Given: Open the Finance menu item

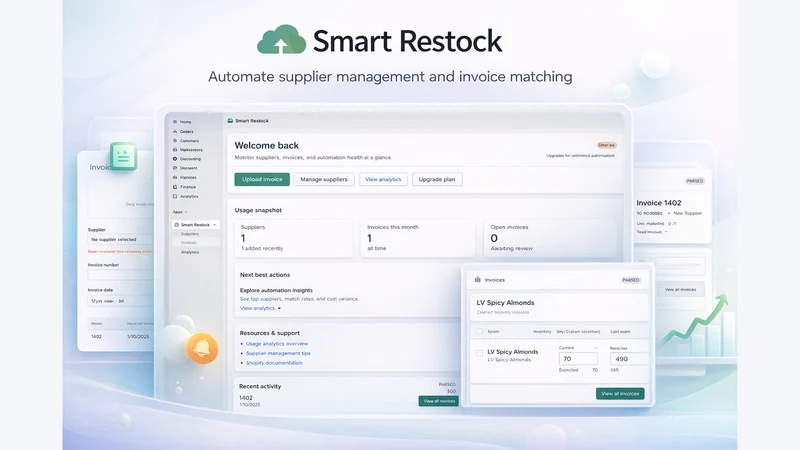Looking at the screenshot, I should tap(188, 187).
